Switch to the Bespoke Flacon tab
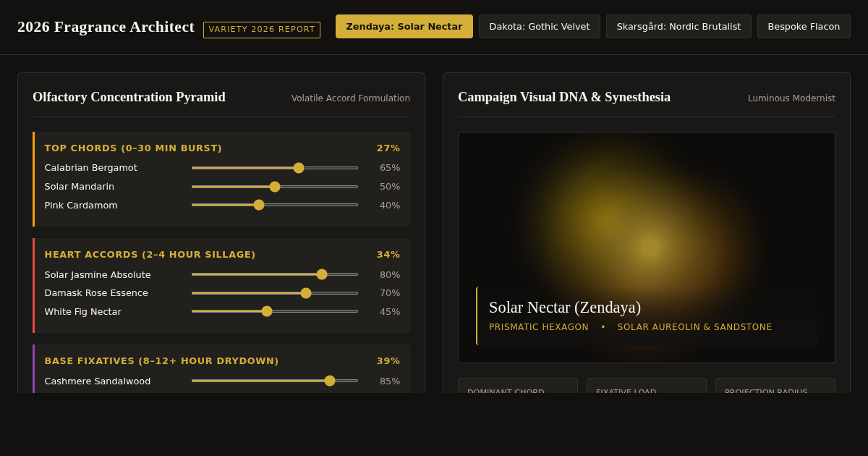Image resolution: width=868 pixels, height=456 pixels. (804, 27)
